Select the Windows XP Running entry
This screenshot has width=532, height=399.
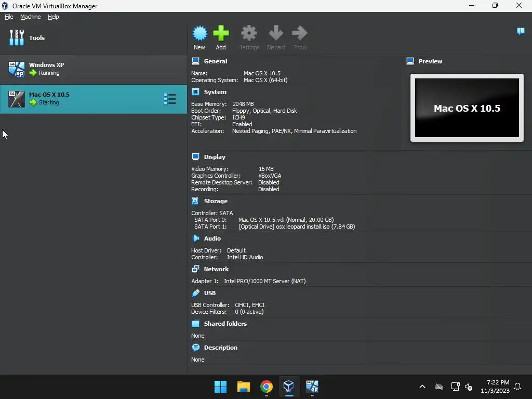coord(94,69)
